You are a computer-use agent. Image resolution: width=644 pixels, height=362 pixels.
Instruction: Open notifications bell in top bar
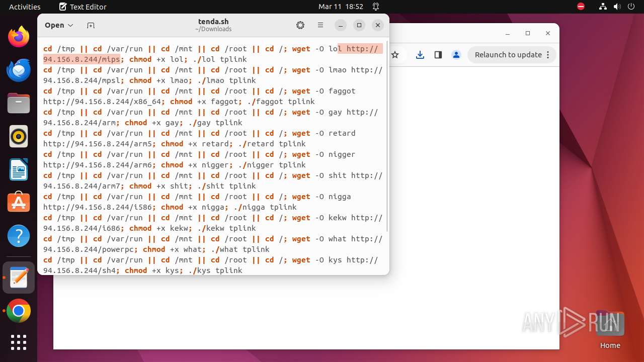click(376, 7)
